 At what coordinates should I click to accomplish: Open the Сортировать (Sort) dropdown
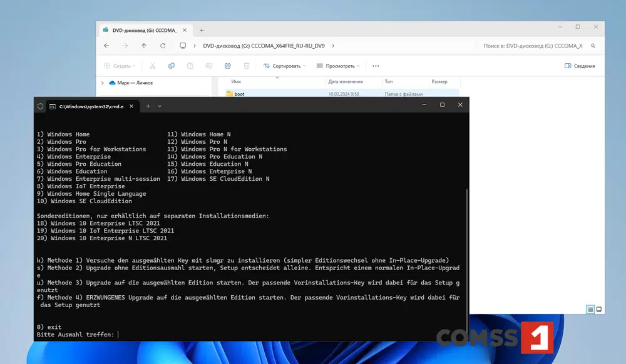(x=284, y=66)
